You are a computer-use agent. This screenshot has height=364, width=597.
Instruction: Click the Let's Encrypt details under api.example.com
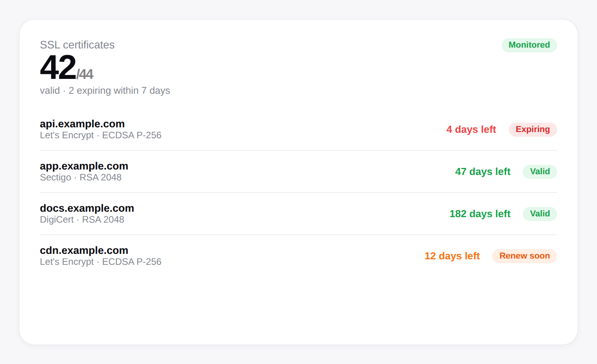tap(100, 135)
